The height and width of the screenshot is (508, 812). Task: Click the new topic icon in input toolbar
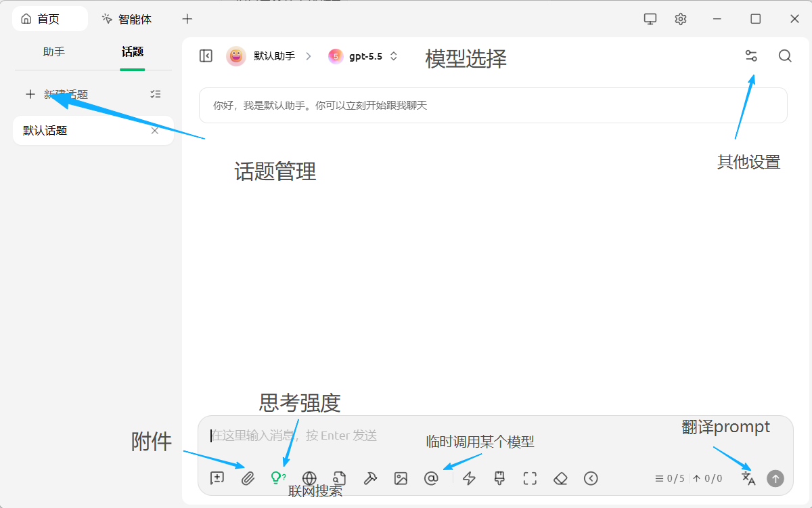click(217, 478)
